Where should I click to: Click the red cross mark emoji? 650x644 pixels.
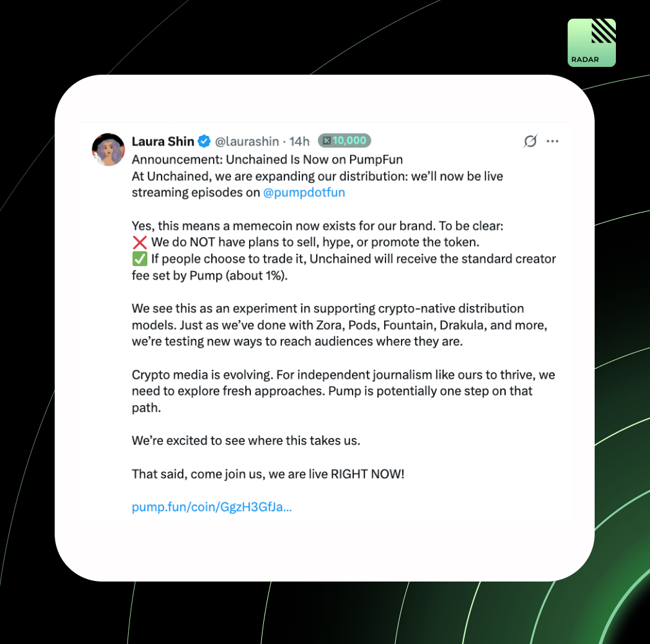[x=140, y=242]
